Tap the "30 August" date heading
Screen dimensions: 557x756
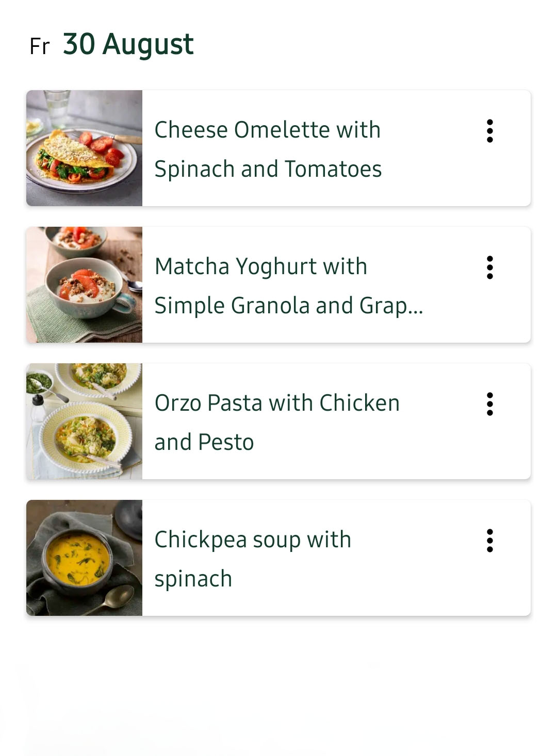[x=128, y=44]
